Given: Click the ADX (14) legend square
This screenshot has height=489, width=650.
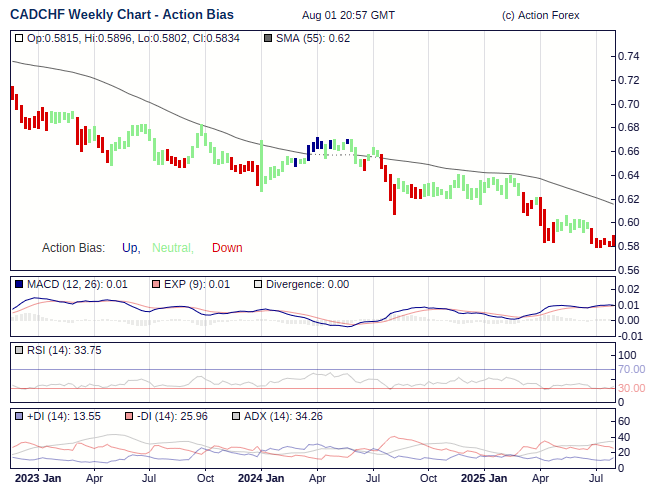Looking at the screenshot, I should (x=236, y=415).
